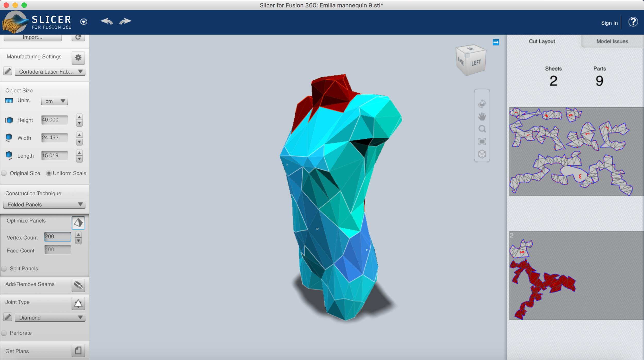
Task: Decrease Height with the down arrow
Action: [79, 123]
